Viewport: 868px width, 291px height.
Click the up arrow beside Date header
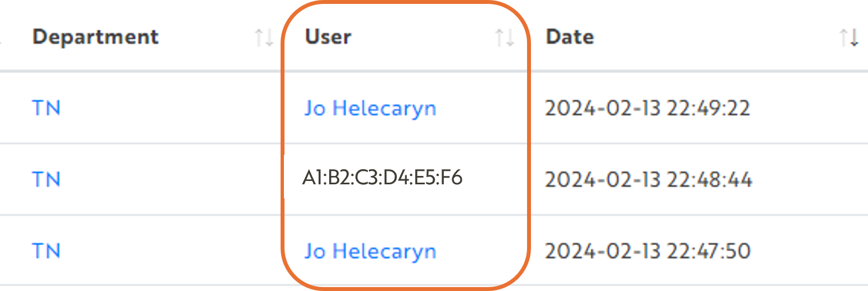coord(844,38)
